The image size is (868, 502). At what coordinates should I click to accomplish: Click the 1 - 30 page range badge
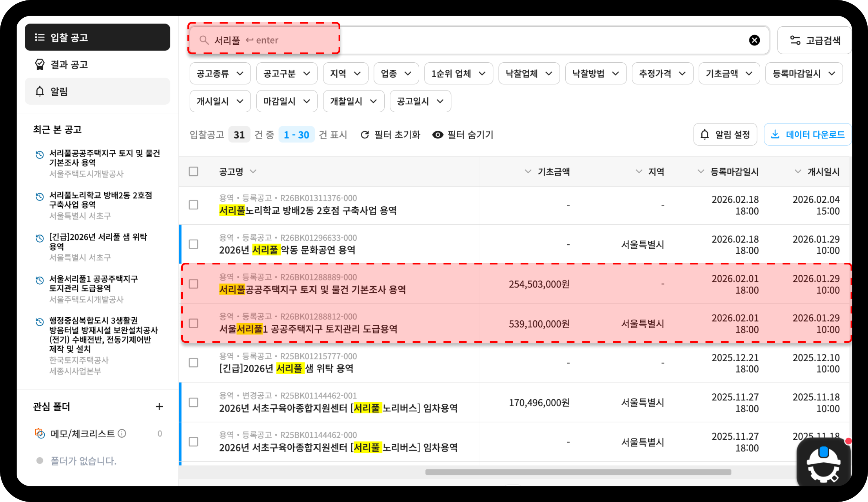pos(296,135)
